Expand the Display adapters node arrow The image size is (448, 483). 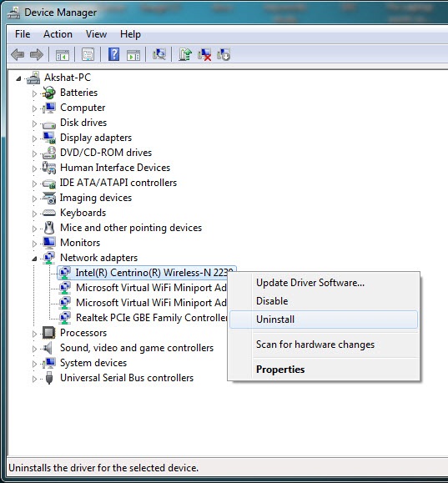point(34,138)
